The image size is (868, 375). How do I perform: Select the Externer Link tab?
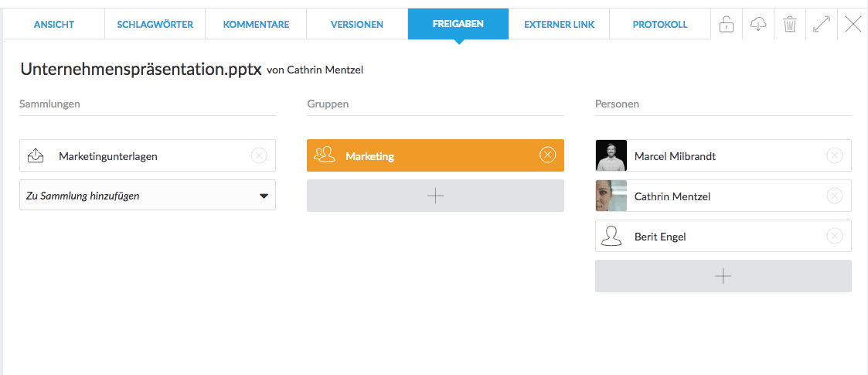(x=559, y=24)
